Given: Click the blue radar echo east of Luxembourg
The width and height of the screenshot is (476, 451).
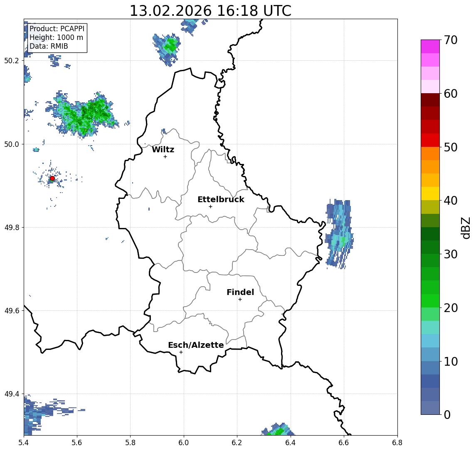Looking at the screenshot, I should (x=339, y=234).
